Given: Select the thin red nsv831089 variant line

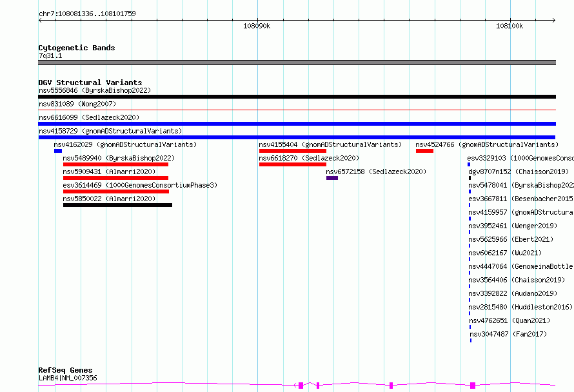Looking at the screenshot, I should pos(297,110).
